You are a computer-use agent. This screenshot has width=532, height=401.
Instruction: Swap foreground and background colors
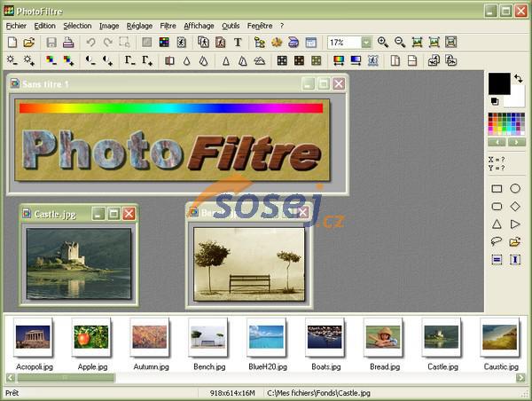click(x=518, y=79)
